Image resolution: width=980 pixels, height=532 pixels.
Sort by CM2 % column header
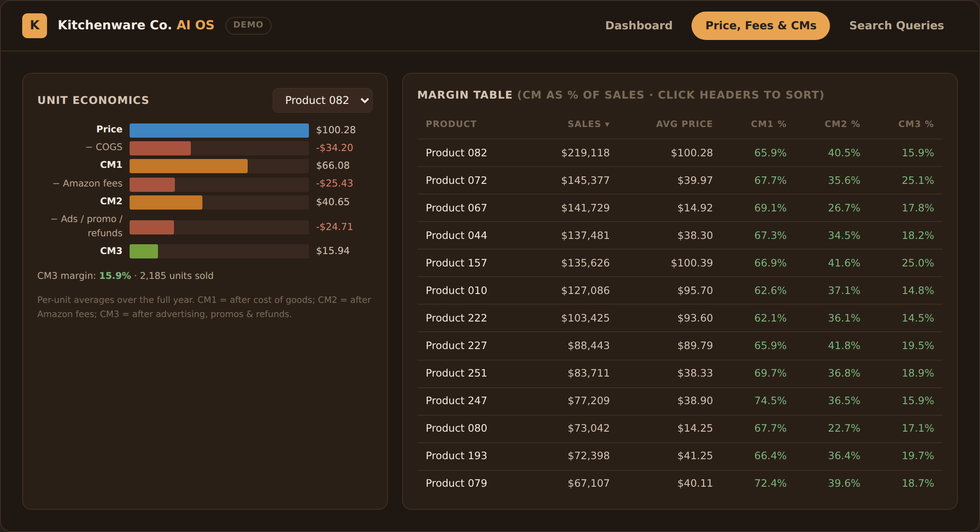pyautogui.click(x=842, y=124)
